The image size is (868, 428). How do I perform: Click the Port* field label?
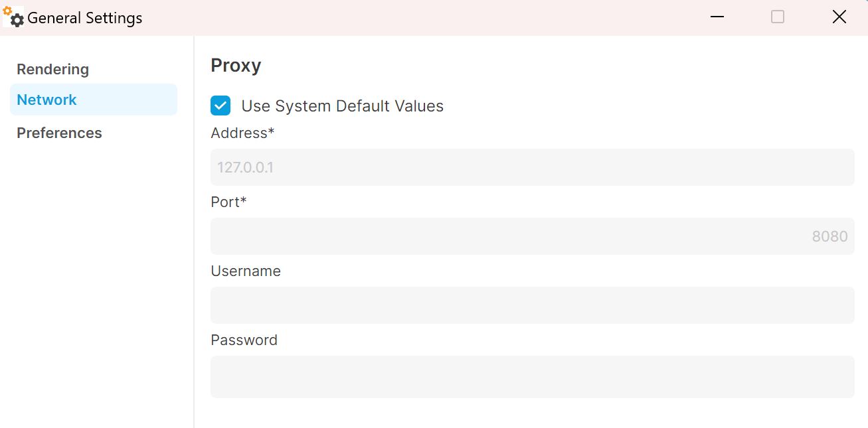tap(228, 202)
